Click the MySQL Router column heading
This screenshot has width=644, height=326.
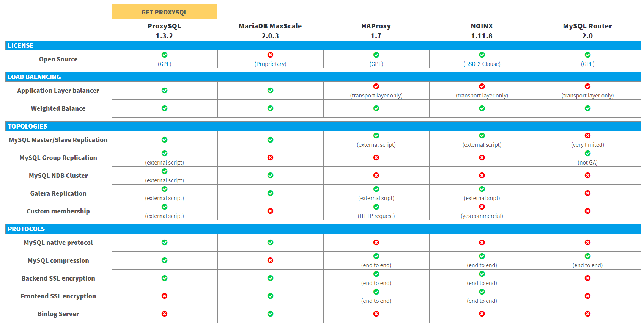coord(587,26)
